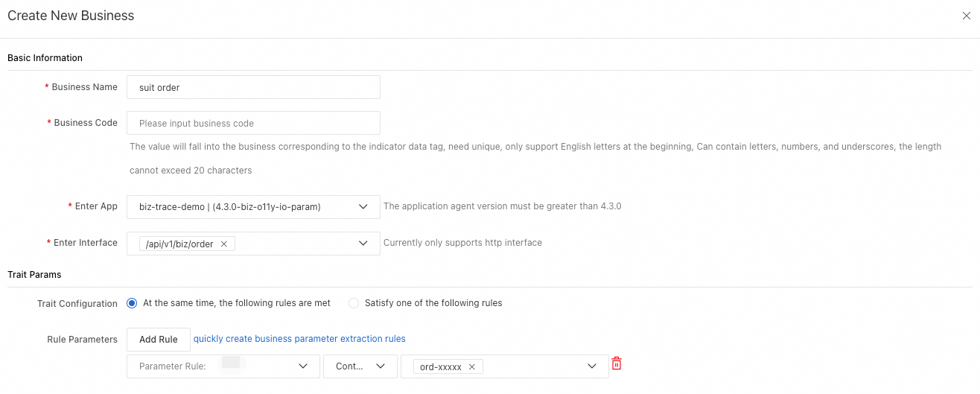
Task: Remove the /api/v1/biz/order interface tag
Action: (x=223, y=244)
